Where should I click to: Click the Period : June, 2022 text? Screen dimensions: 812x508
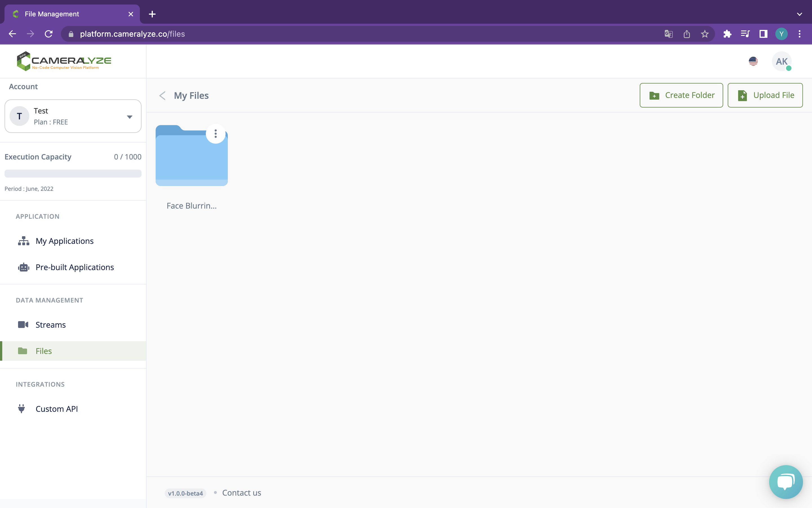(x=29, y=189)
